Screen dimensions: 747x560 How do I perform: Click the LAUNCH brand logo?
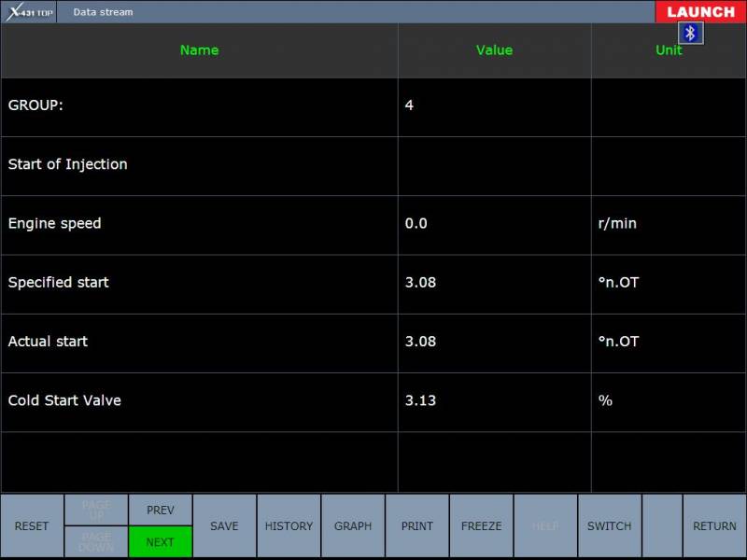pyautogui.click(x=700, y=12)
